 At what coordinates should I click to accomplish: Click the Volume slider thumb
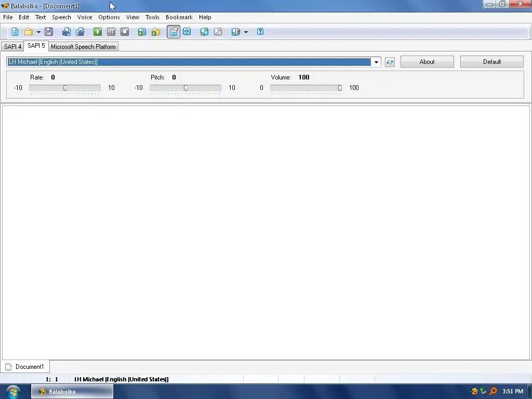[340, 88]
